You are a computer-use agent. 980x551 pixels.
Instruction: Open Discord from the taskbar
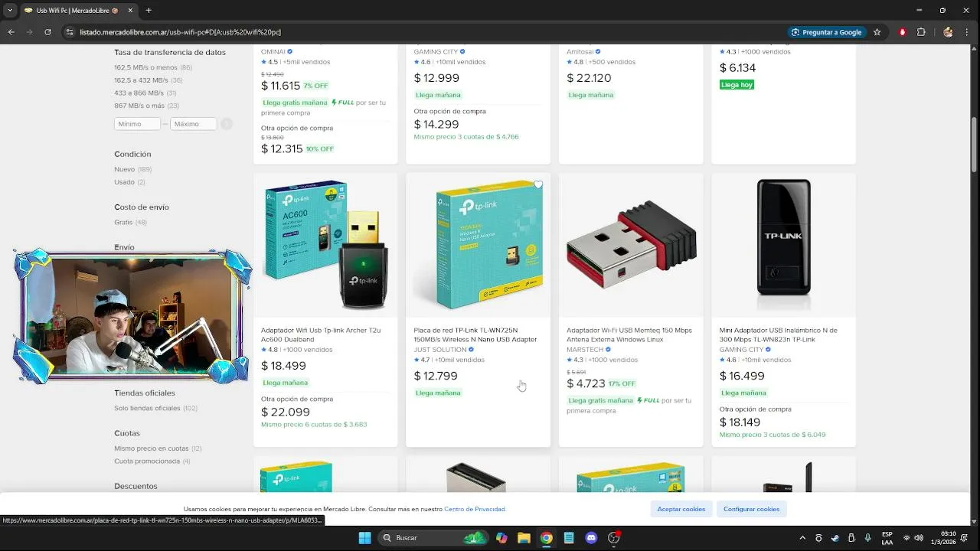point(591,538)
